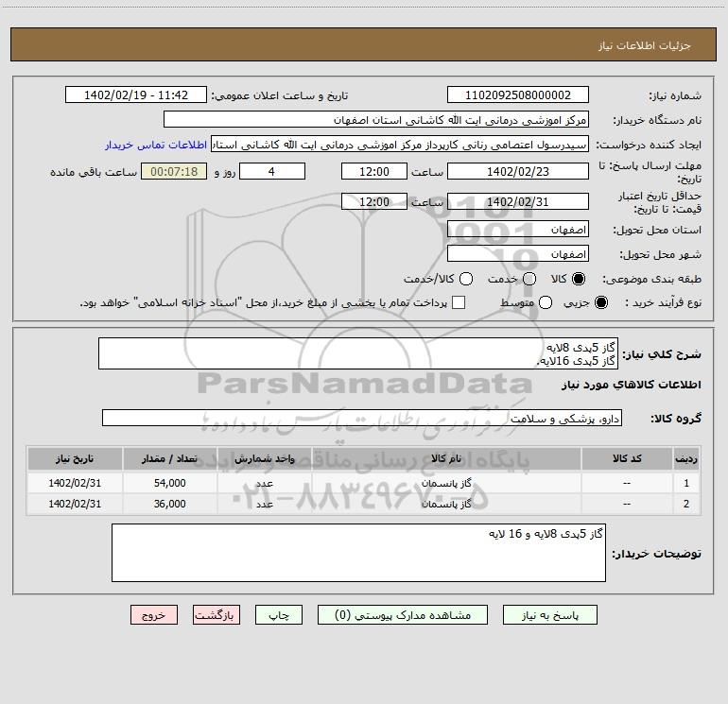Image resolution: width=728 pixels, height=704 pixels.
Task: Click the کد کالا column header
Action: [627, 458]
